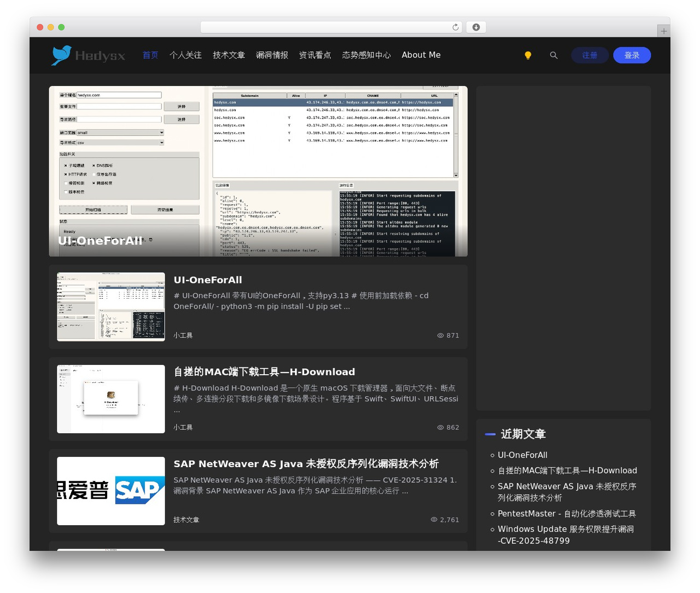Open UI-OneForAll in 近期文章 sidebar
The image size is (700, 593).
pos(522,455)
